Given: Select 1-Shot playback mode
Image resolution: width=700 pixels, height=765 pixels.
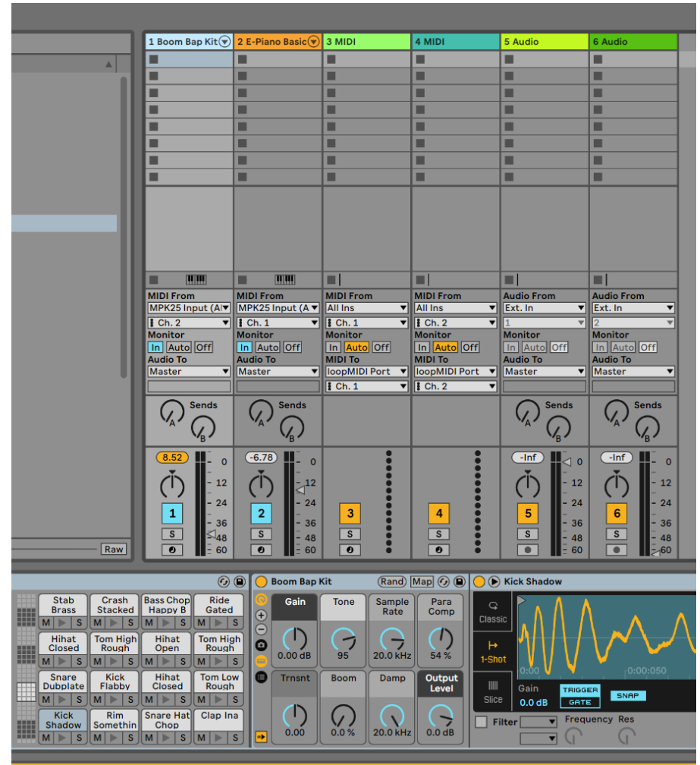Looking at the screenshot, I should pos(492,651).
